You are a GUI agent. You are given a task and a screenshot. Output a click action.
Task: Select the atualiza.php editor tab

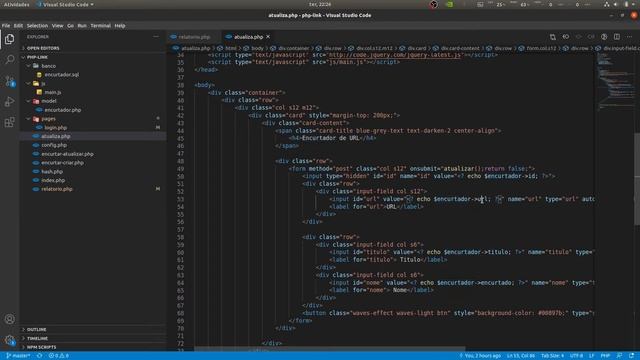point(248,37)
